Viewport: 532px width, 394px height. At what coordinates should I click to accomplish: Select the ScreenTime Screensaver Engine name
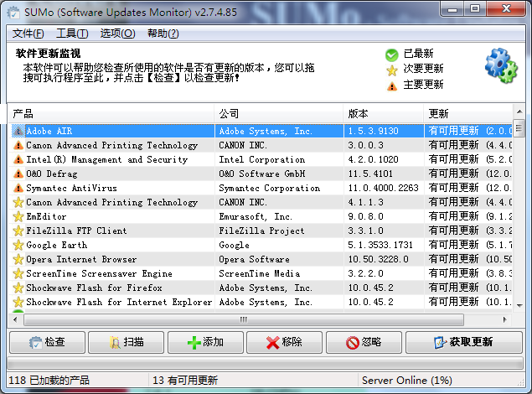pyautogui.click(x=99, y=273)
